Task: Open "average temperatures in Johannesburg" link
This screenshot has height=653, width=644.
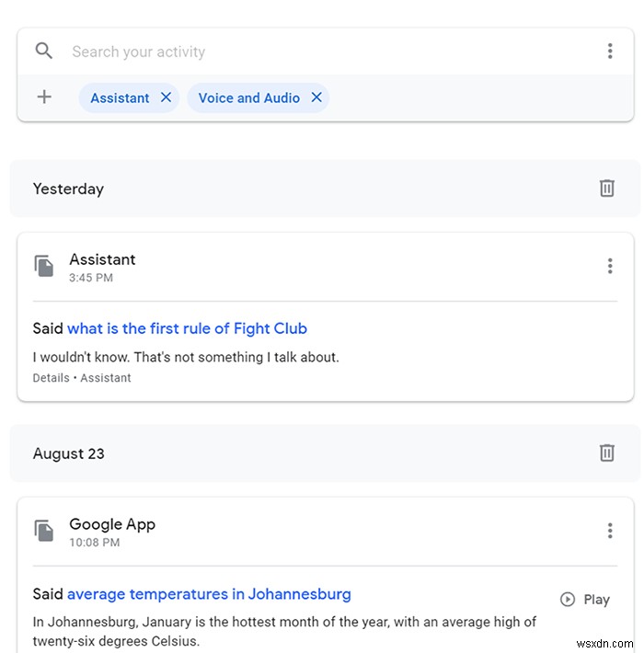Action: click(x=209, y=594)
